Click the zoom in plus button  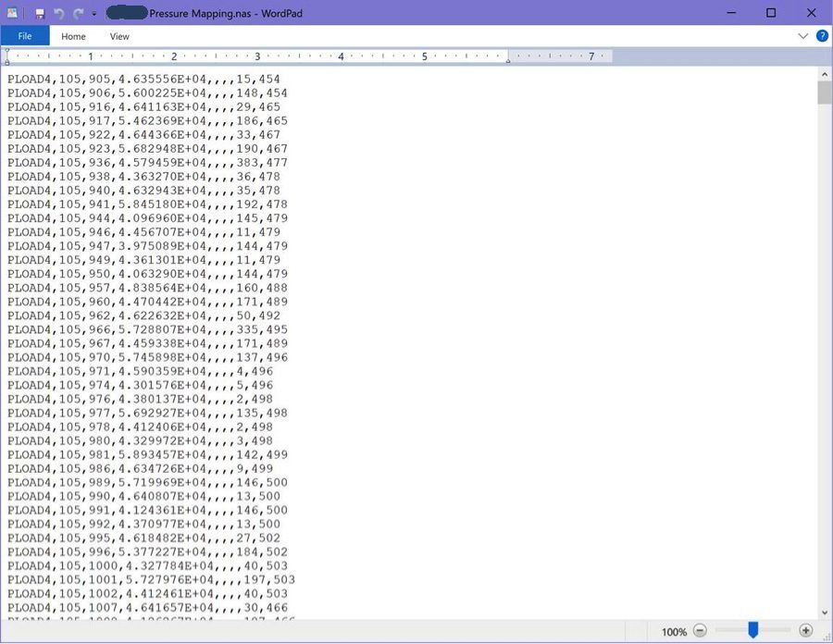coord(806,631)
